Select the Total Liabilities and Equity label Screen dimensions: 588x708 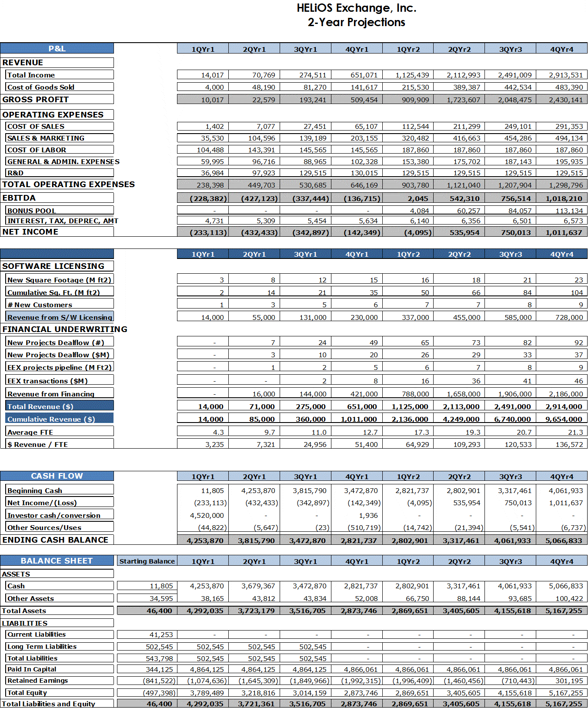(49, 703)
